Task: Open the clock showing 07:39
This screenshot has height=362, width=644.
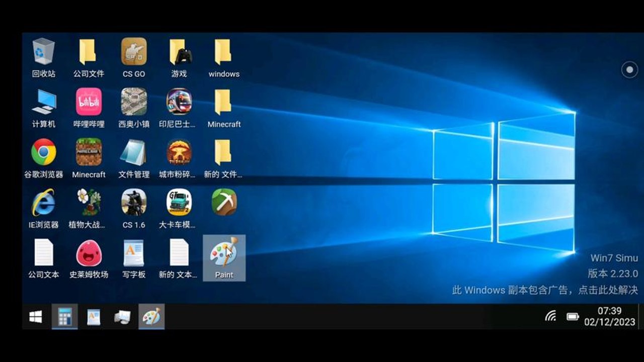Action: point(610,317)
